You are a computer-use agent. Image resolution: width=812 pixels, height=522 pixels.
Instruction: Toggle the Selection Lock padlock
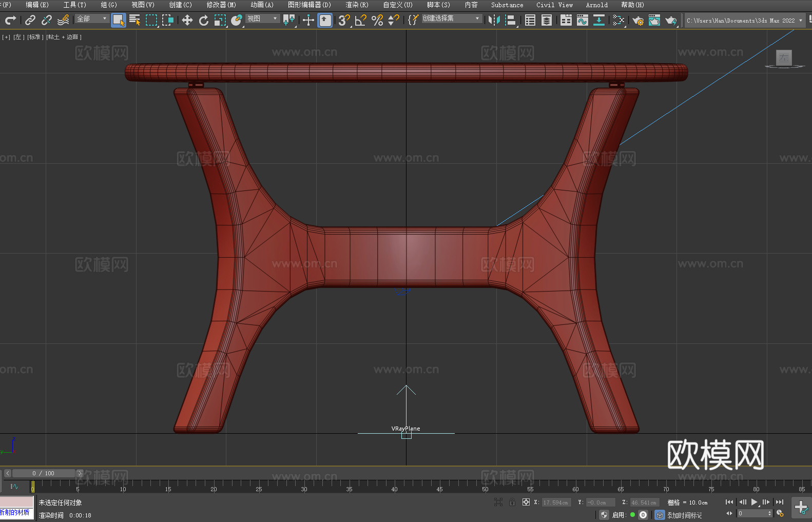(512, 502)
